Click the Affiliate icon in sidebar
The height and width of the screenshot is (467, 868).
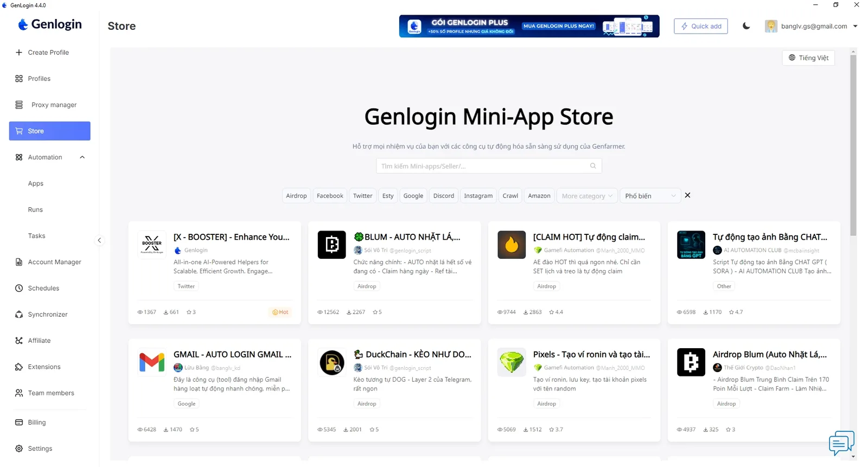(x=19, y=341)
